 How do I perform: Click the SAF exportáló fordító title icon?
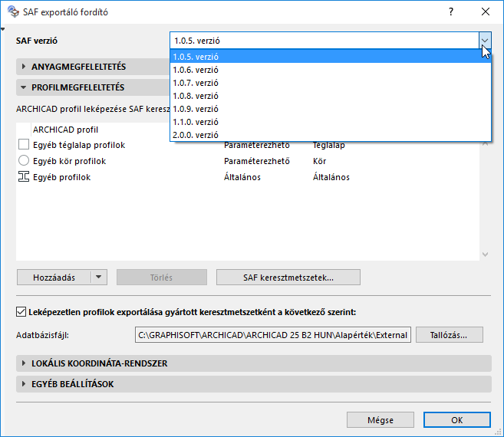[13, 12]
